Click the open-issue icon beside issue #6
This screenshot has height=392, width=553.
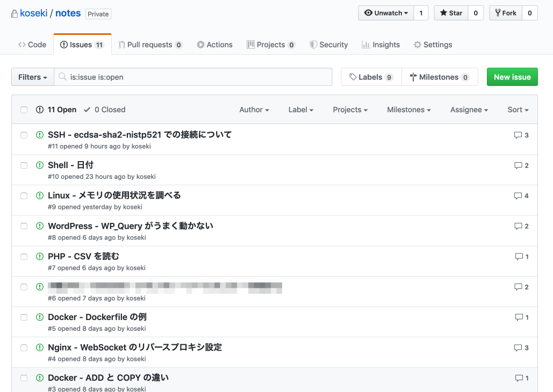click(x=40, y=287)
